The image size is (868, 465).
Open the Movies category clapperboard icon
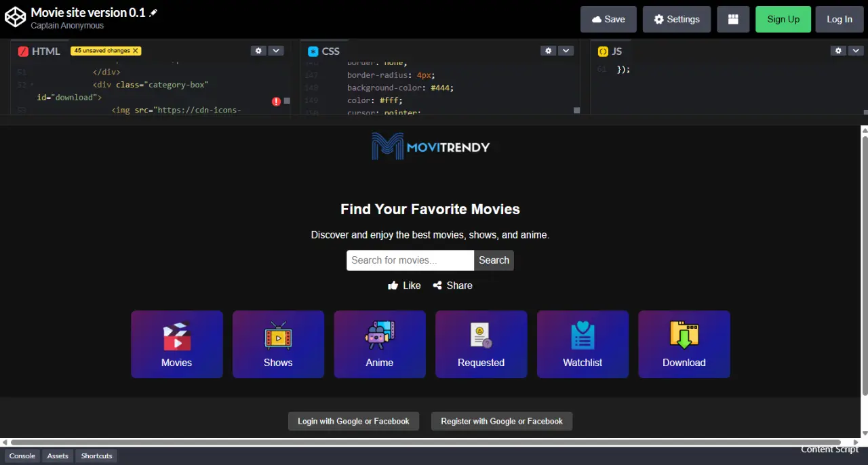pyautogui.click(x=177, y=336)
